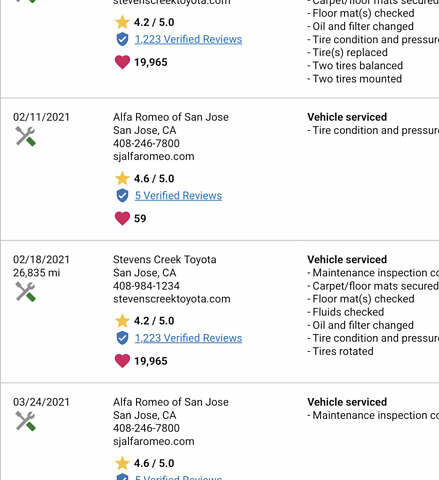Screen dimensions: 439x480
Task: Click heart icon in 02/18/2021 Stevens Creek entry
Action: pos(122,361)
